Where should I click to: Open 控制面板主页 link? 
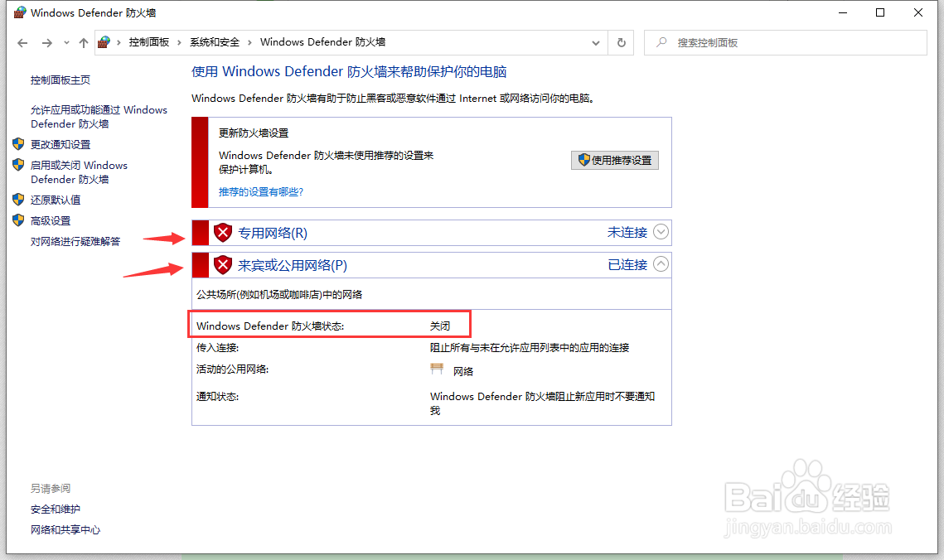(61, 80)
